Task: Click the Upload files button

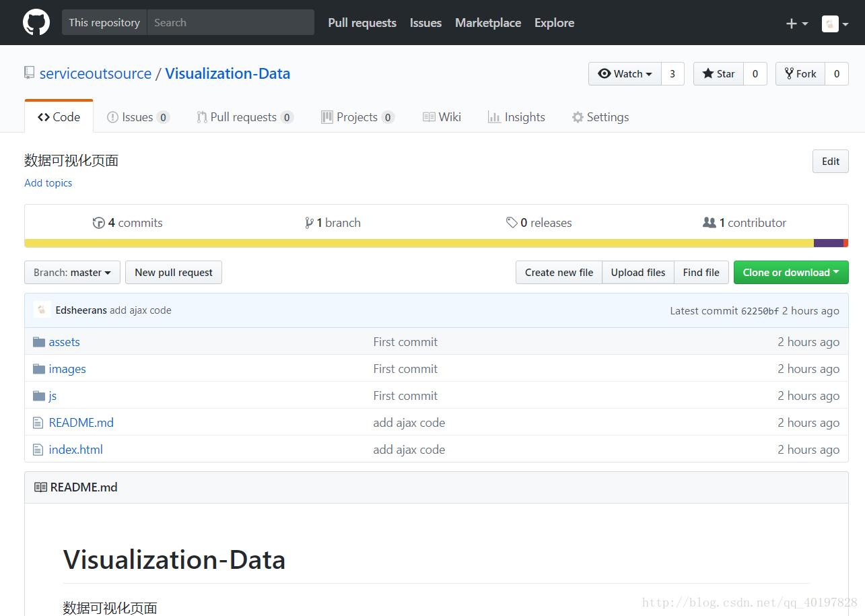Action: pyautogui.click(x=638, y=273)
